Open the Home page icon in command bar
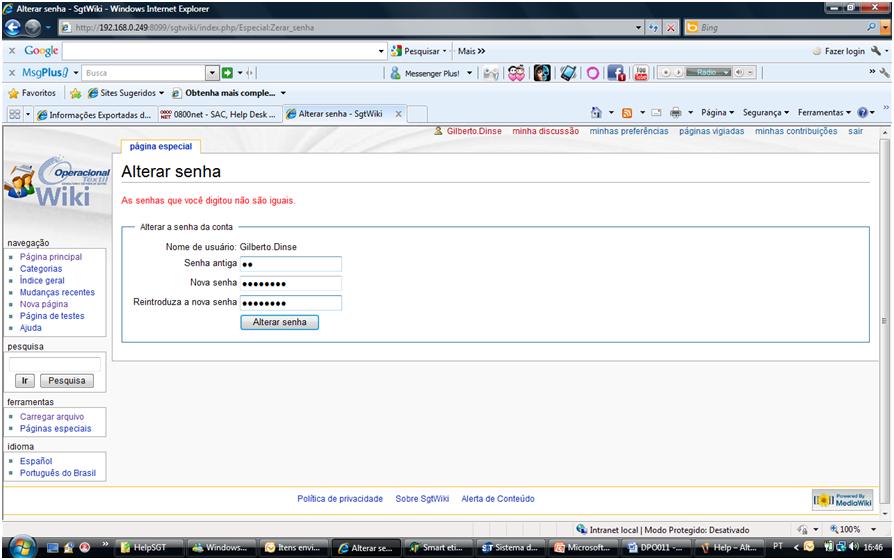Viewport: 894px width, 560px height. [x=597, y=113]
